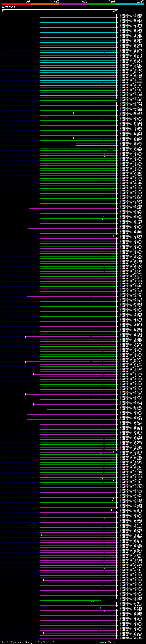The height and width of the screenshot is (644, 146).
Task: Select the UniRef100_A8ISP5 label
Action: (131, 128)
